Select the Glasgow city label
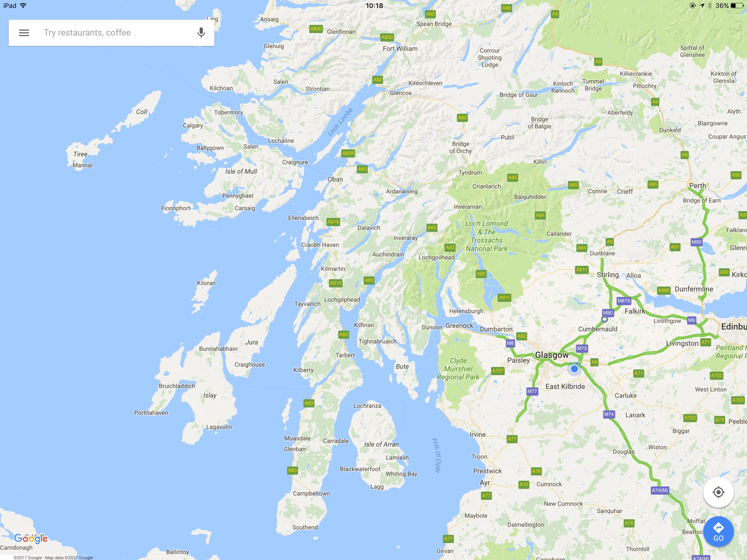 click(x=552, y=355)
